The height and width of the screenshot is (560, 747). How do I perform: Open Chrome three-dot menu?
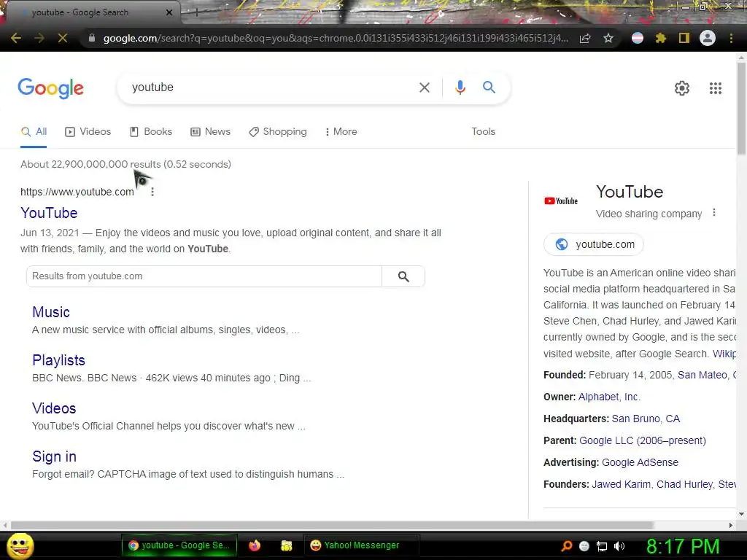pyautogui.click(x=731, y=38)
